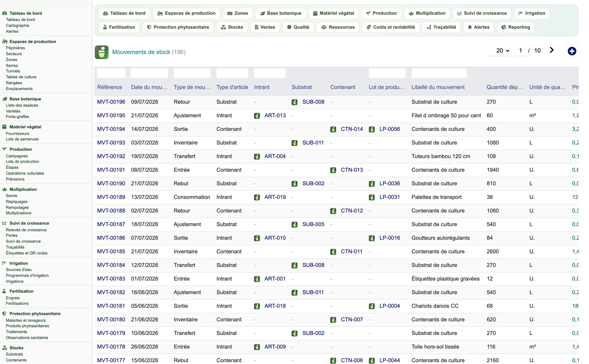Open Programmes d'irrigation in sidebar
The height and width of the screenshot is (364, 589).
tap(27, 275)
